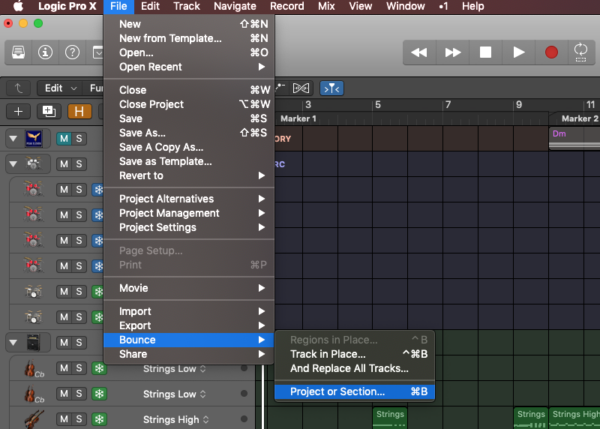600x429 pixels.
Task: Toggle the Cycle mode button
Action: click(581, 52)
